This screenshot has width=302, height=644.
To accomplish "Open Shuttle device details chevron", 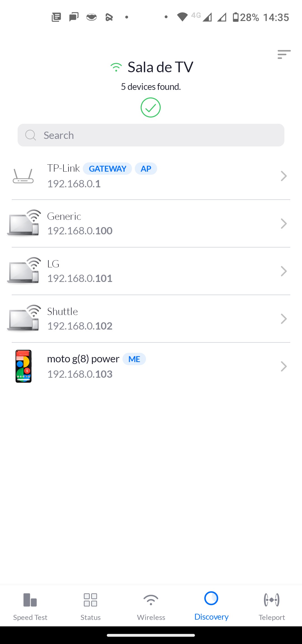I will (284, 319).
